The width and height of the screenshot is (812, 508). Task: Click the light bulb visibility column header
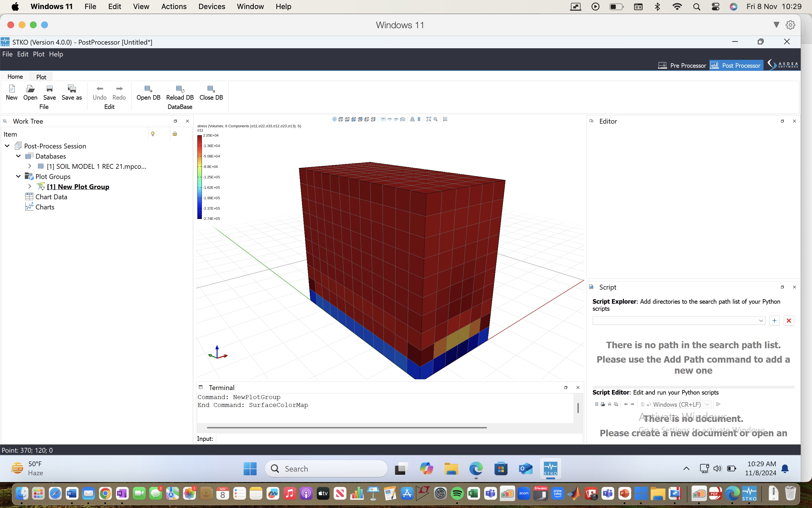click(153, 134)
